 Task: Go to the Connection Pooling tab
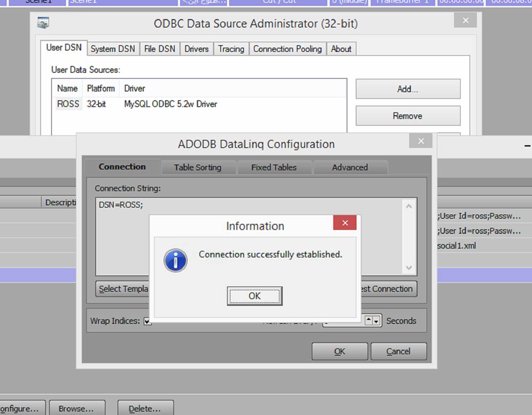tap(288, 49)
